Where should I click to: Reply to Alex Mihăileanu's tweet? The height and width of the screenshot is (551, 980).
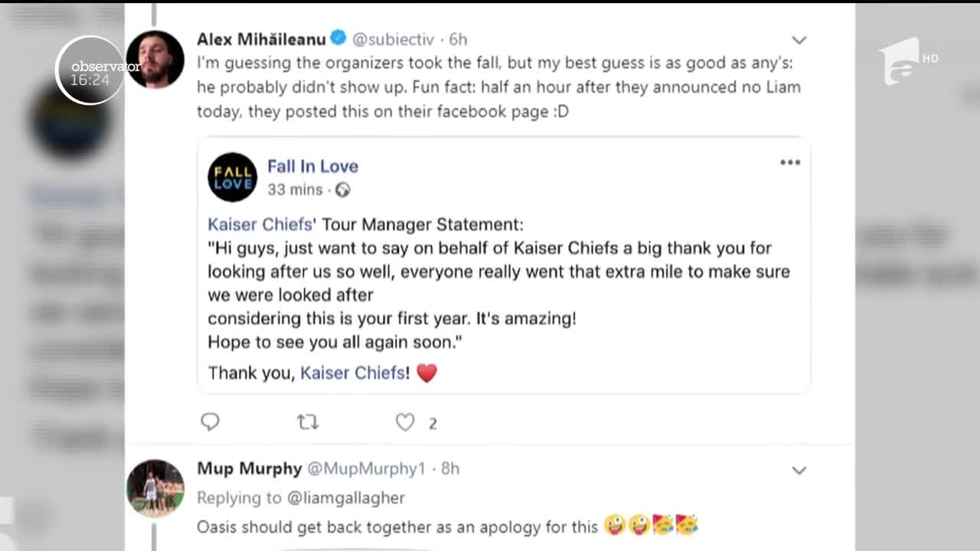(x=210, y=422)
